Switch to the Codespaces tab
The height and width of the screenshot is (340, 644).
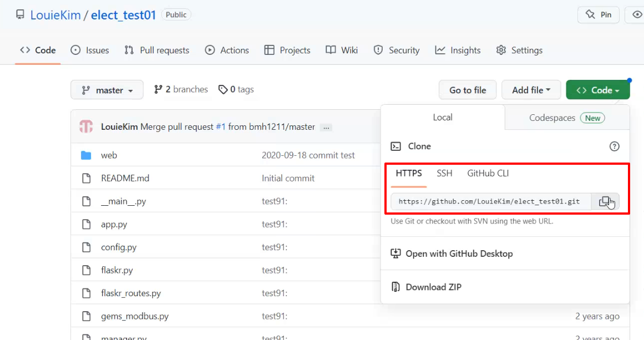(x=567, y=118)
